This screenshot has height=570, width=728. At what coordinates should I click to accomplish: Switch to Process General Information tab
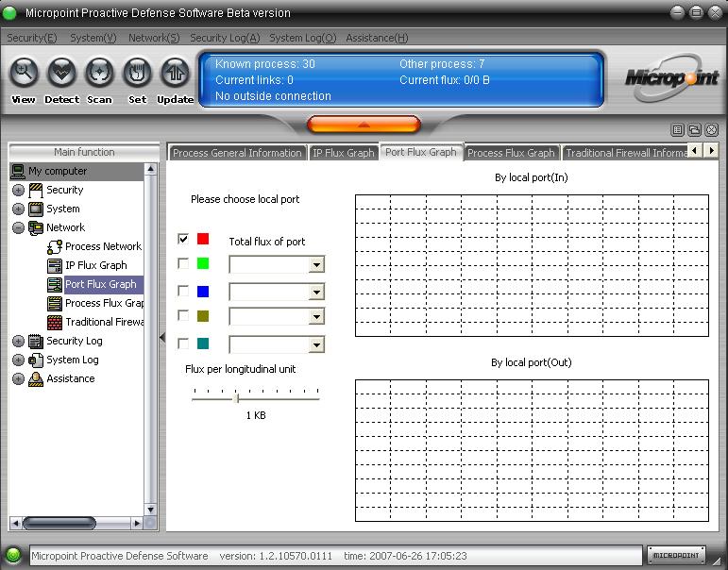237,153
